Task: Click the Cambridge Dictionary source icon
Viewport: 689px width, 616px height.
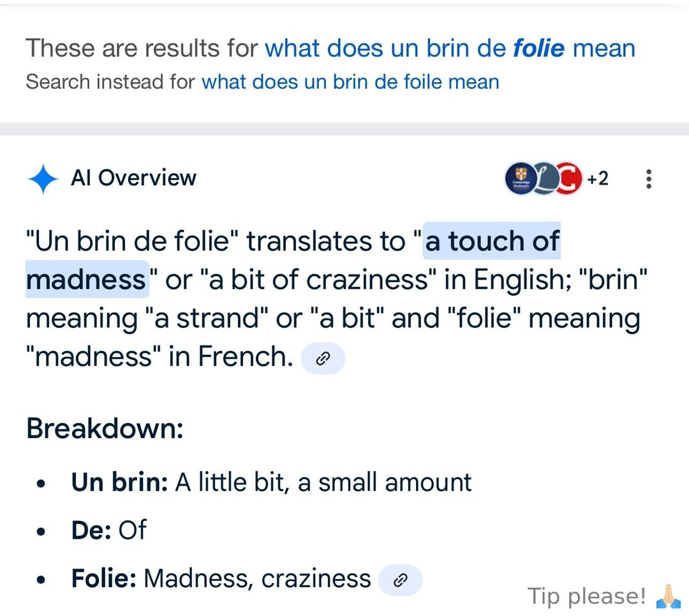Action: coord(521,179)
